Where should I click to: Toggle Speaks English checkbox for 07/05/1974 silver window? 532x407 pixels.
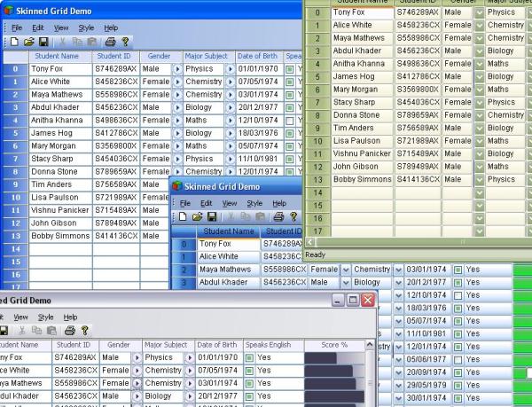pos(249,371)
